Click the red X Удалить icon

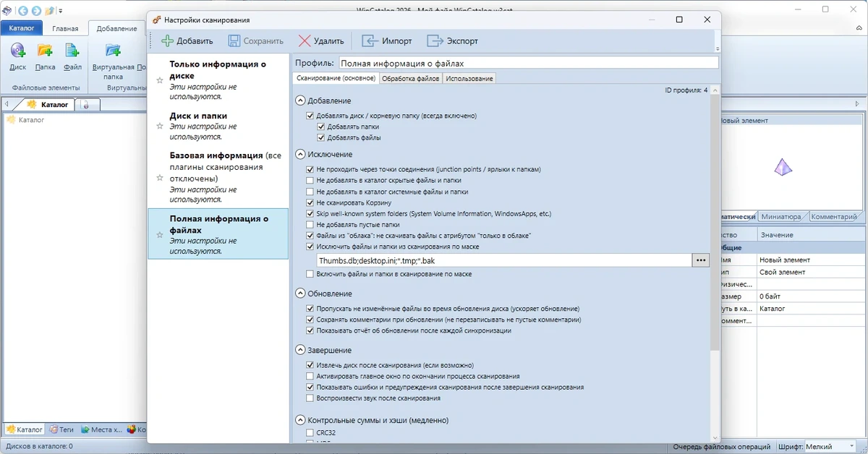point(305,41)
